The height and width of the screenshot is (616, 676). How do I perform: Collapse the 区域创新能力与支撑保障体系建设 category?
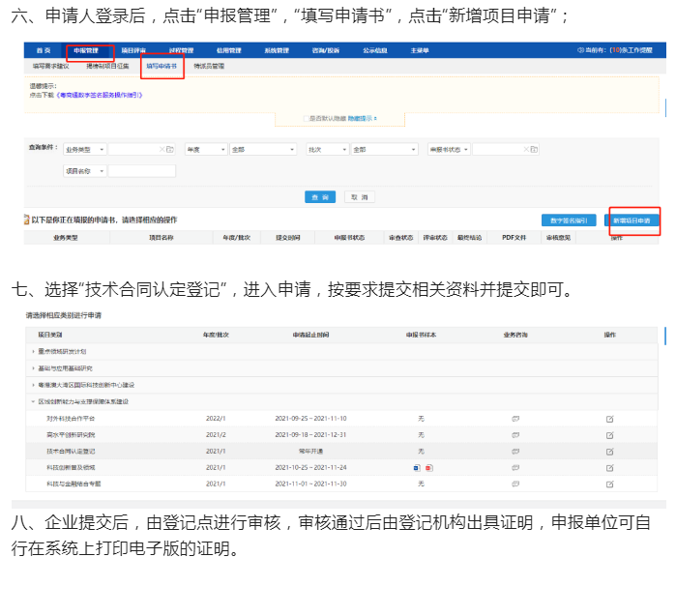pos(34,400)
